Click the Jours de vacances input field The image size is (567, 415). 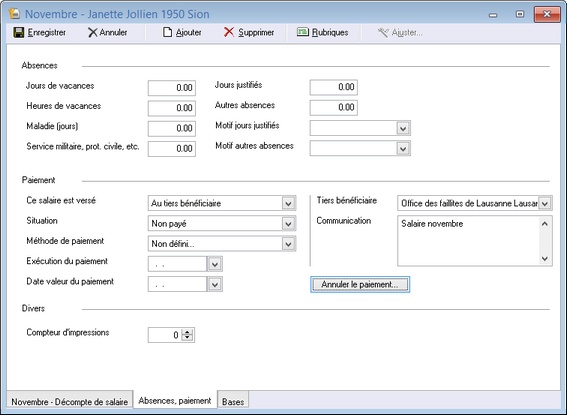coord(172,88)
